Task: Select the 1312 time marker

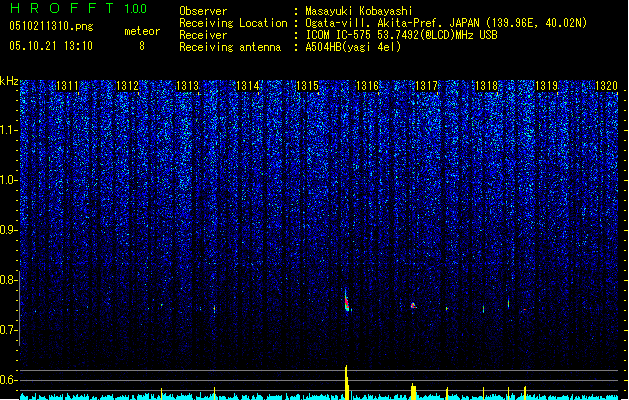Action: point(127,86)
